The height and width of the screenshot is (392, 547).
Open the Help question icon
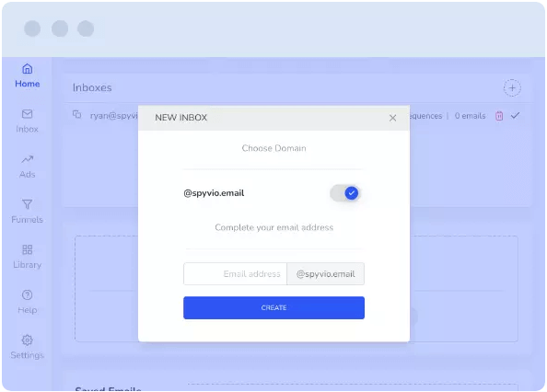[x=28, y=294]
